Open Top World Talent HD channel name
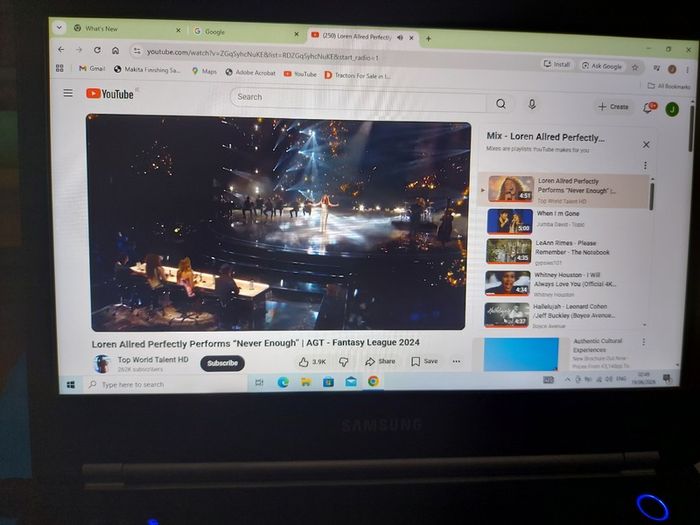Screen dimensions: 700x525 153,359
